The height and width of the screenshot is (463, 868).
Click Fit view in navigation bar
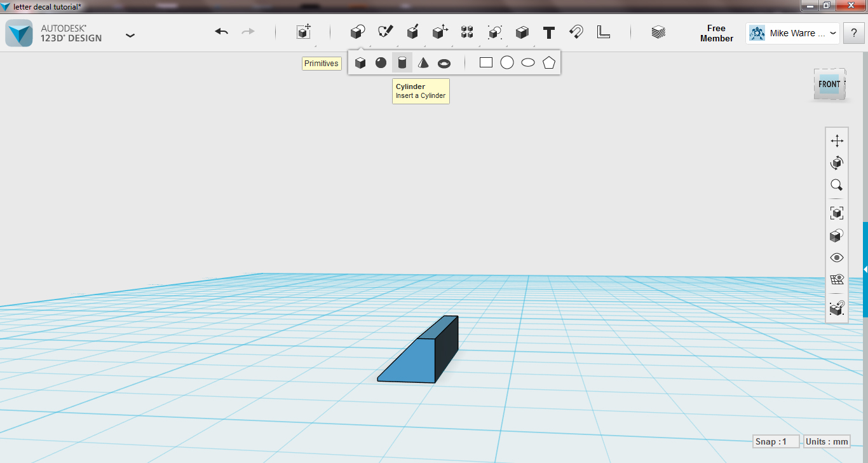click(837, 213)
